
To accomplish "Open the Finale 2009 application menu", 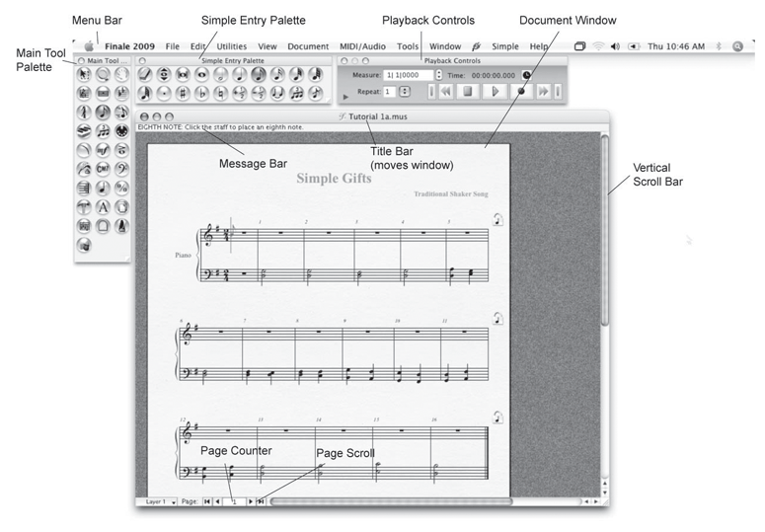I will pos(129,46).
